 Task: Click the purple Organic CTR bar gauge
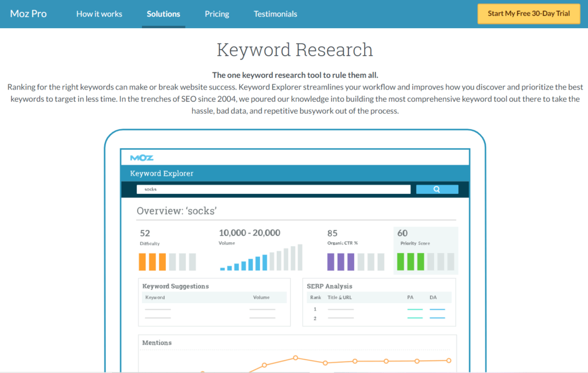(356, 262)
